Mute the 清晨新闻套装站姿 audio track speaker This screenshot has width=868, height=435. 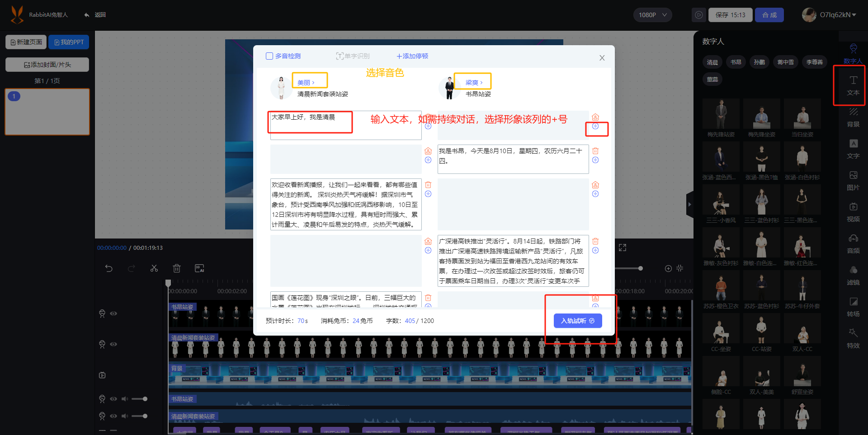[x=125, y=416]
